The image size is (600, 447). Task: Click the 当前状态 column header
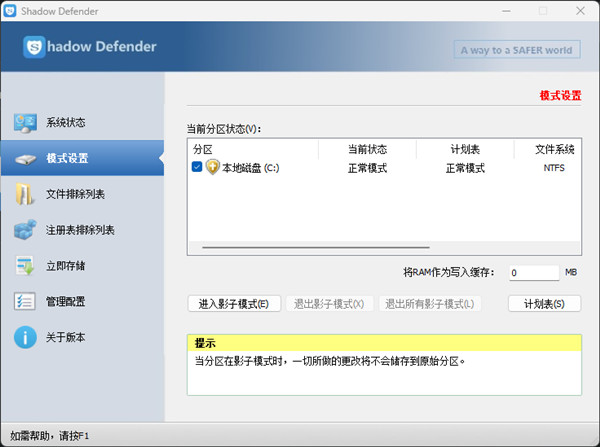[367, 149]
